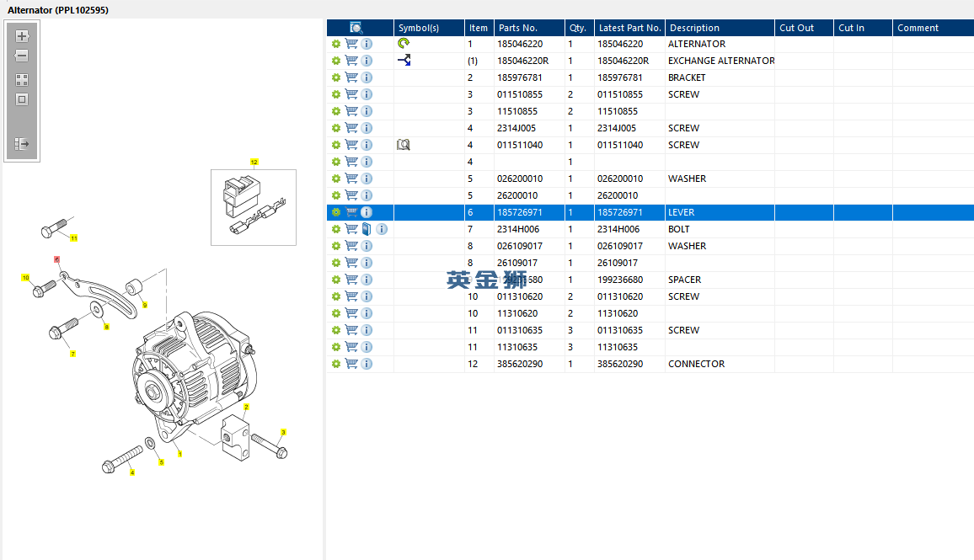The width and height of the screenshot is (974, 560).
Task: Click the exchange symbol on EXCHANGE ALTERNATOR row
Action: coord(404,61)
